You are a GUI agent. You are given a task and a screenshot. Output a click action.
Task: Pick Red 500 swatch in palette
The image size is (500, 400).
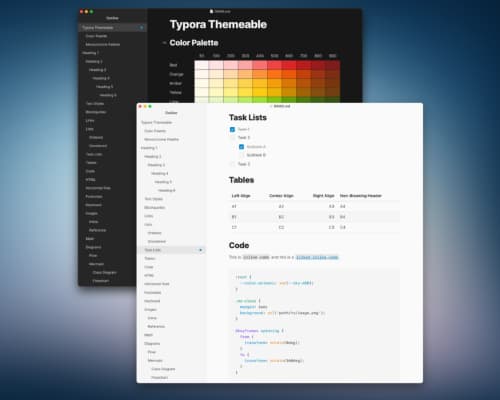pyautogui.click(x=274, y=65)
